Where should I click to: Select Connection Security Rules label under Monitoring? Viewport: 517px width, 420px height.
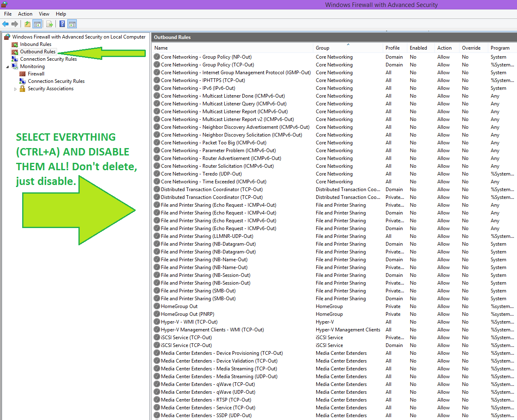coord(56,81)
